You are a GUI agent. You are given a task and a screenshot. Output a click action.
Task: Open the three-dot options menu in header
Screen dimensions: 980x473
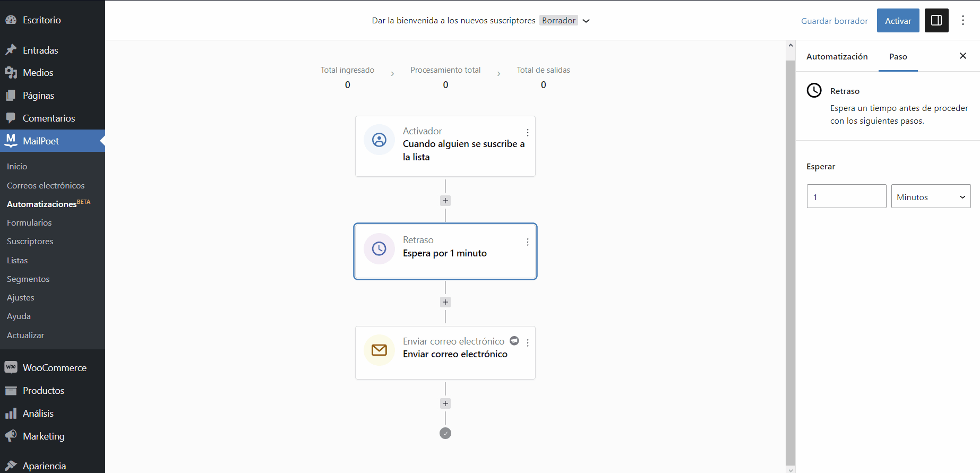pyautogui.click(x=963, y=21)
